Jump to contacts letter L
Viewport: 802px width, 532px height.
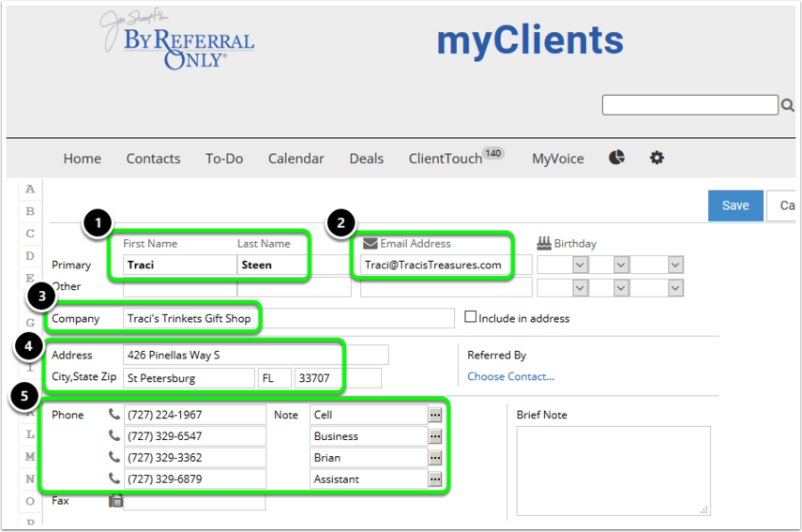pyautogui.click(x=30, y=434)
